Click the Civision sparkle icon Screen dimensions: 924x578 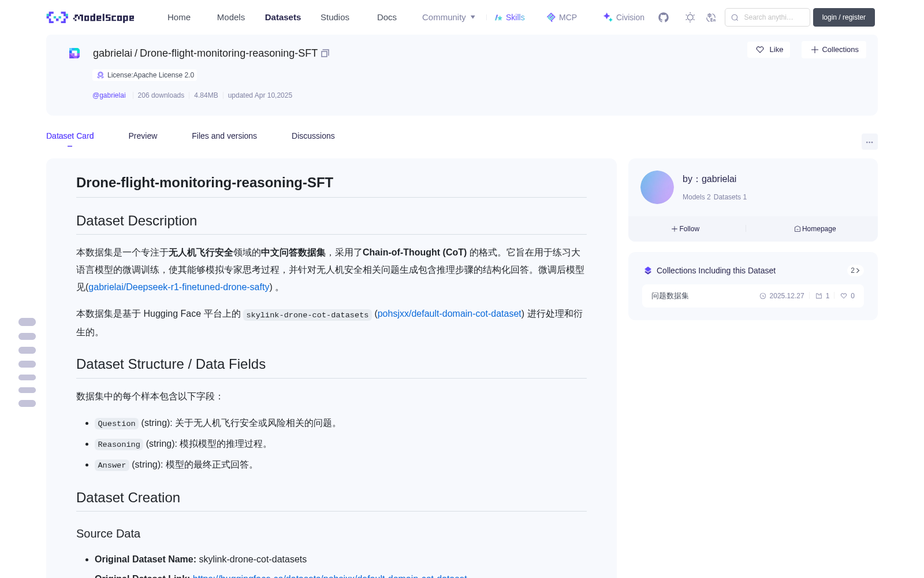coord(608,17)
